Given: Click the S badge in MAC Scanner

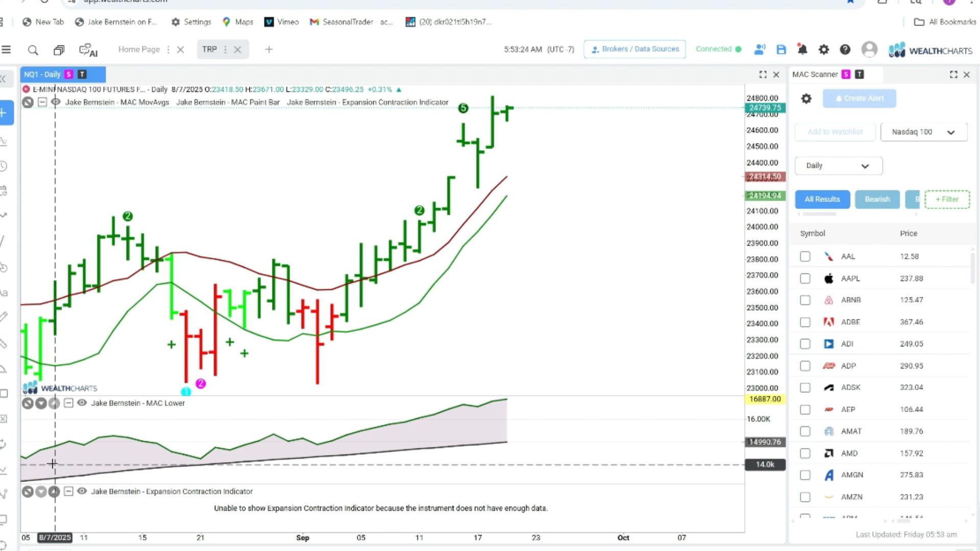Looking at the screenshot, I should 846,74.
